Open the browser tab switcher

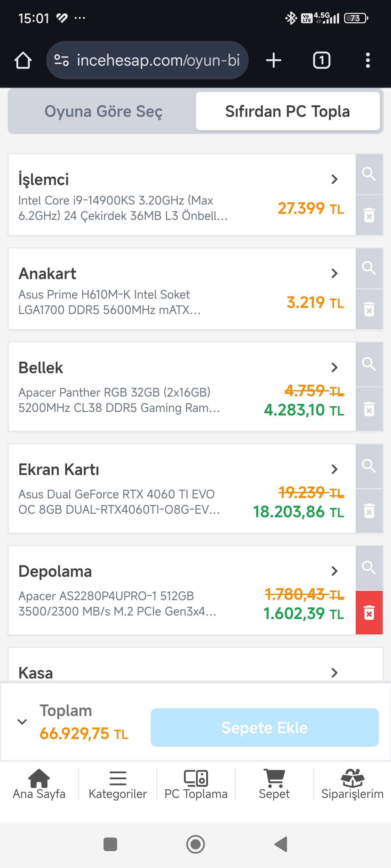tap(321, 60)
